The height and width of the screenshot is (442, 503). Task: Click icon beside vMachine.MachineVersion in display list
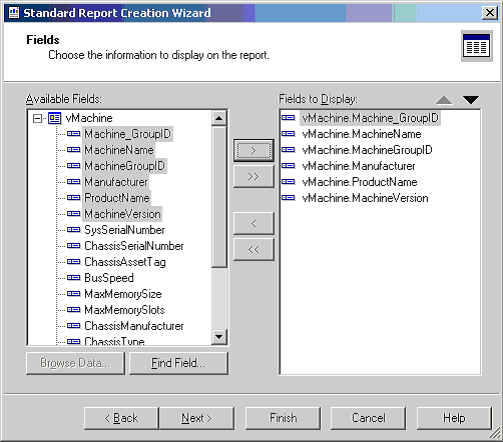pyautogui.click(x=288, y=198)
